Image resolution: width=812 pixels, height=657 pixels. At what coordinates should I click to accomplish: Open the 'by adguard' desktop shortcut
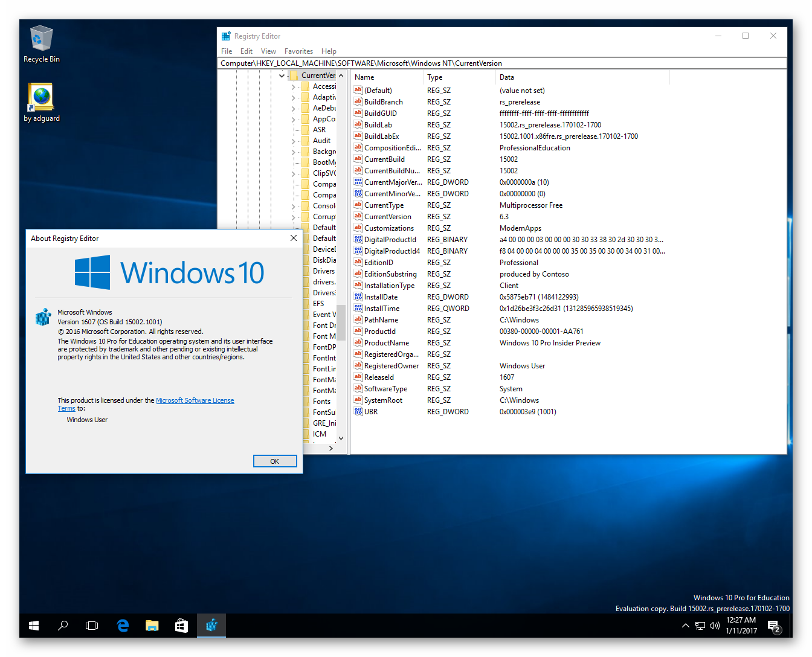(41, 102)
